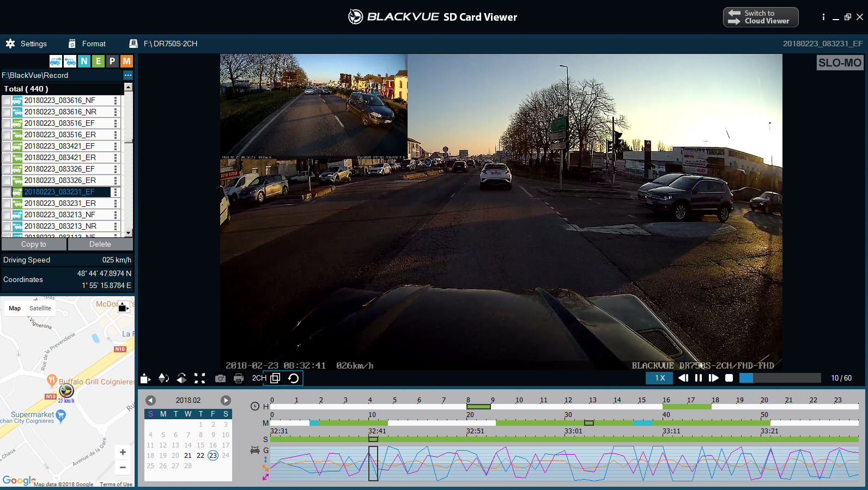This screenshot has width=868, height=490.
Task: Filter list by front camera recordings
Action: (x=56, y=61)
